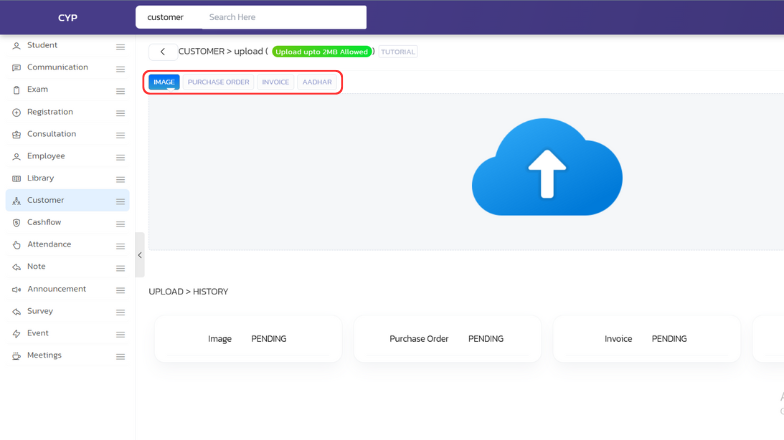Click the Search Here input field

(283, 17)
